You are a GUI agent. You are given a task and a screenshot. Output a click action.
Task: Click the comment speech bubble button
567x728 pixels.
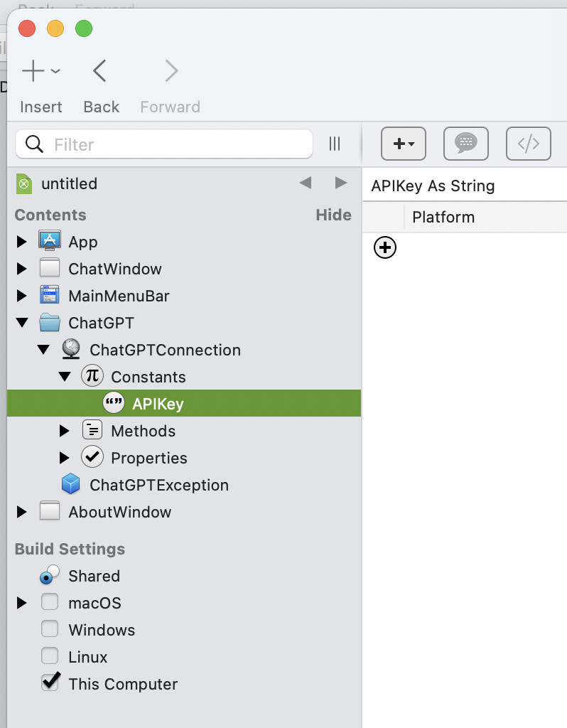pyautogui.click(x=466, y=144)
